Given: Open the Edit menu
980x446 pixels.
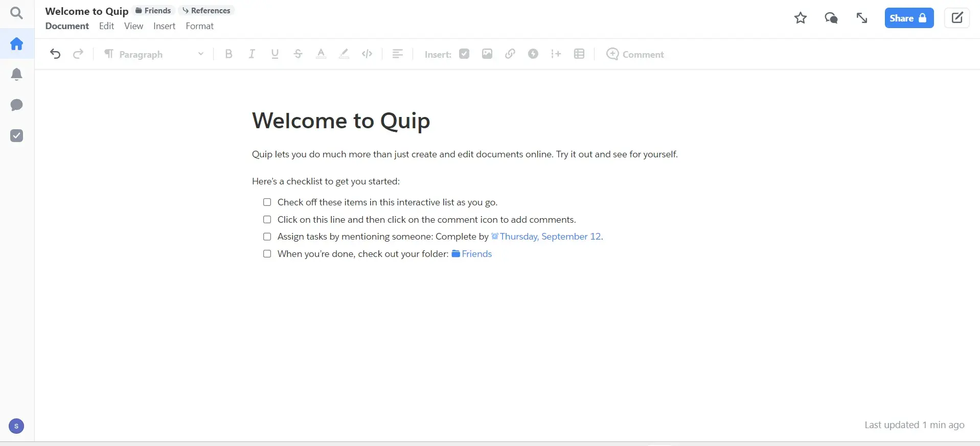Looking at the screenshot, I should pyautogui.click(x=106, y=26).
